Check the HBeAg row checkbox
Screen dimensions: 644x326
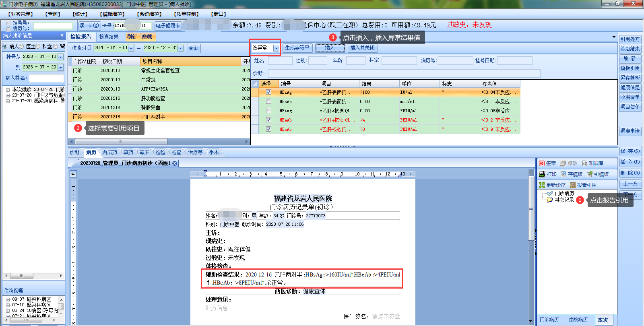coord(268,111)
